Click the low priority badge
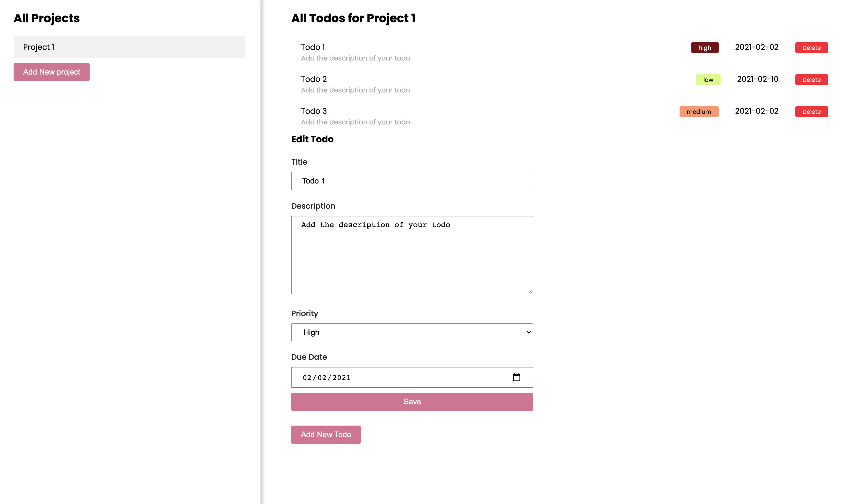The width and height of the screenshot is (867, 504). click(708, 80)
